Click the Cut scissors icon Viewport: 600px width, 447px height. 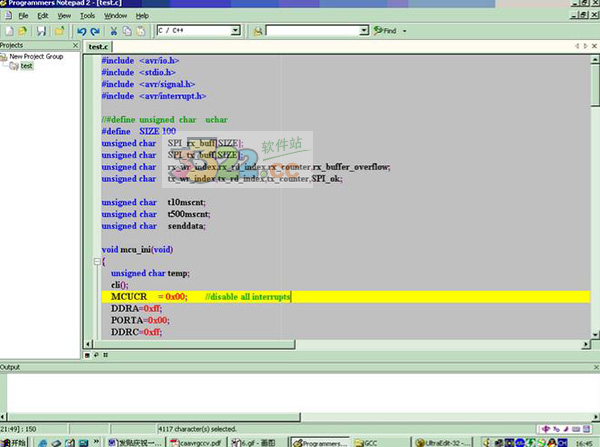tap(114, 31)
